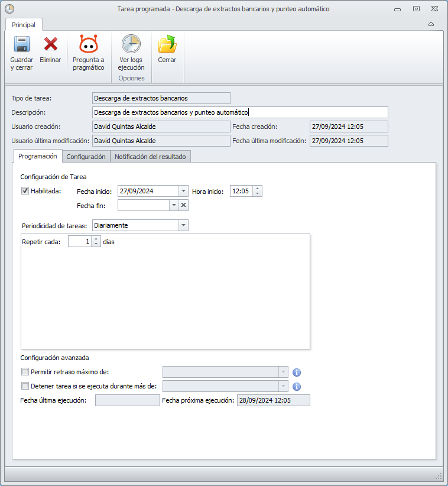Click info icon beside Permitir retraso máximo
Screen dimensions: 448x486
pyautogui.click(x=297, y=372)
